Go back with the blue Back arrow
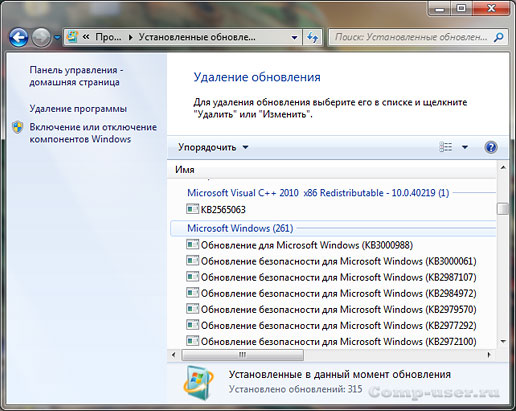516x411 pixels. pos(18,37)
